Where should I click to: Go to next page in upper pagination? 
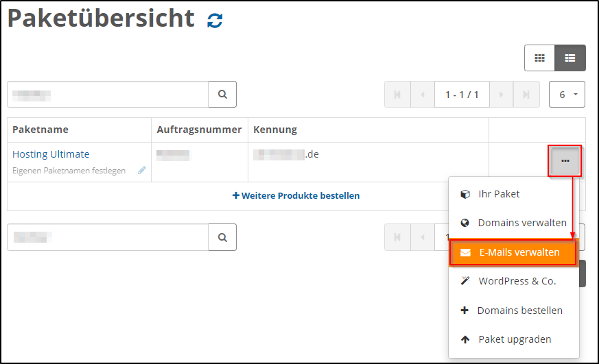[x=501, y=94]
